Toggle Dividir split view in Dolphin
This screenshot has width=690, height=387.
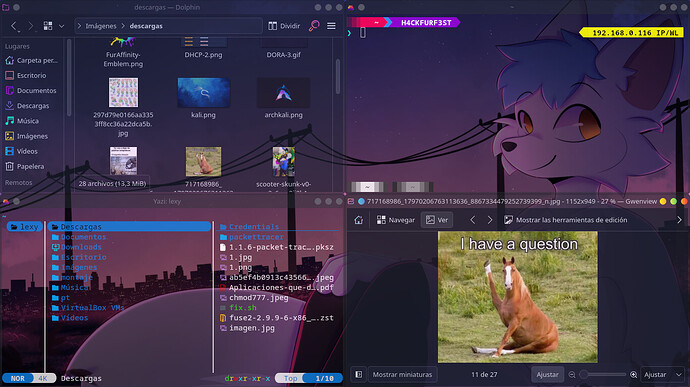284,26
